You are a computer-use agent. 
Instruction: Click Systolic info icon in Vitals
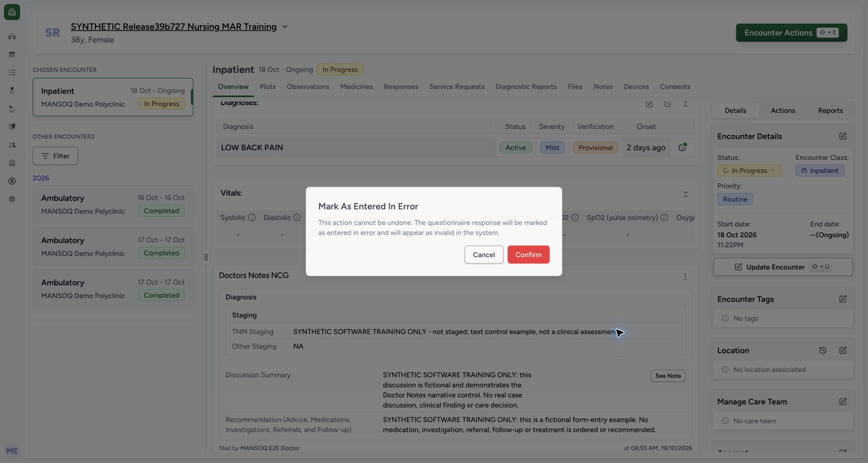tap(252, 218)
